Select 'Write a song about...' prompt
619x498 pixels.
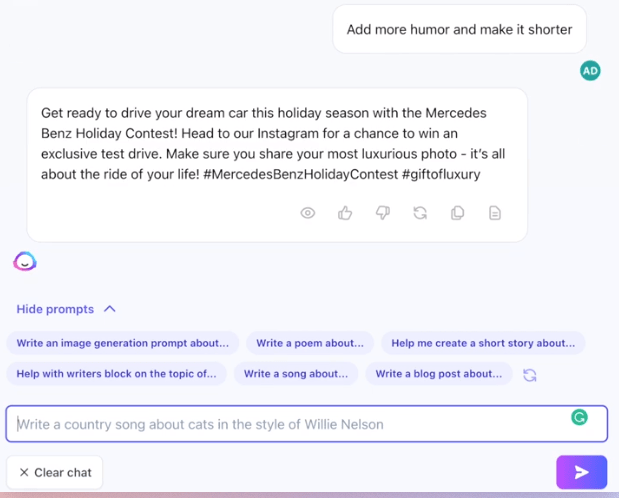pos(296,374)
